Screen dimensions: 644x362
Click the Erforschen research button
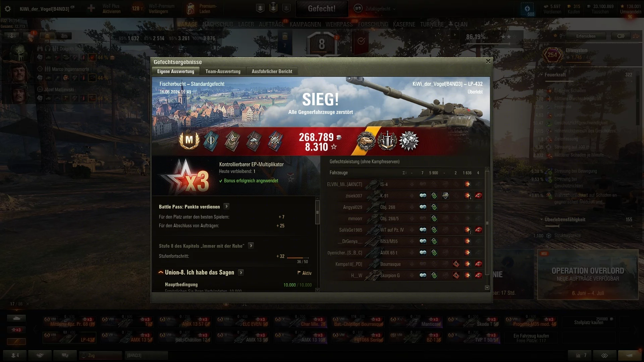coord(586,36)
